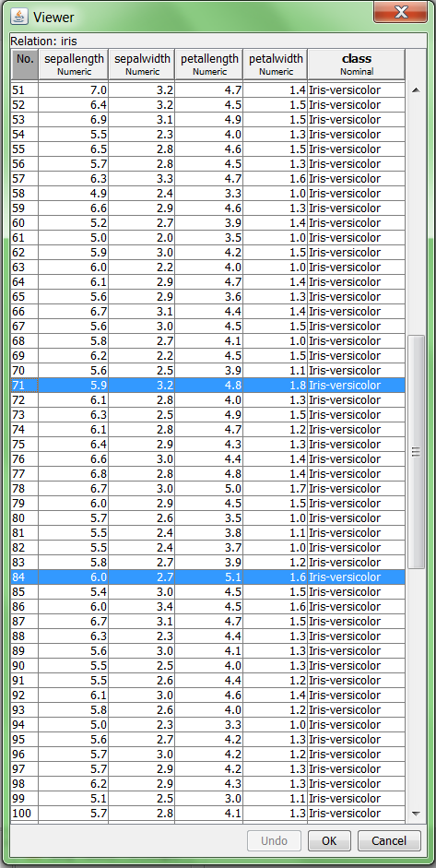436x868 pixels.
Task: Select highlighted row 84 class cell
Action: 357,577
